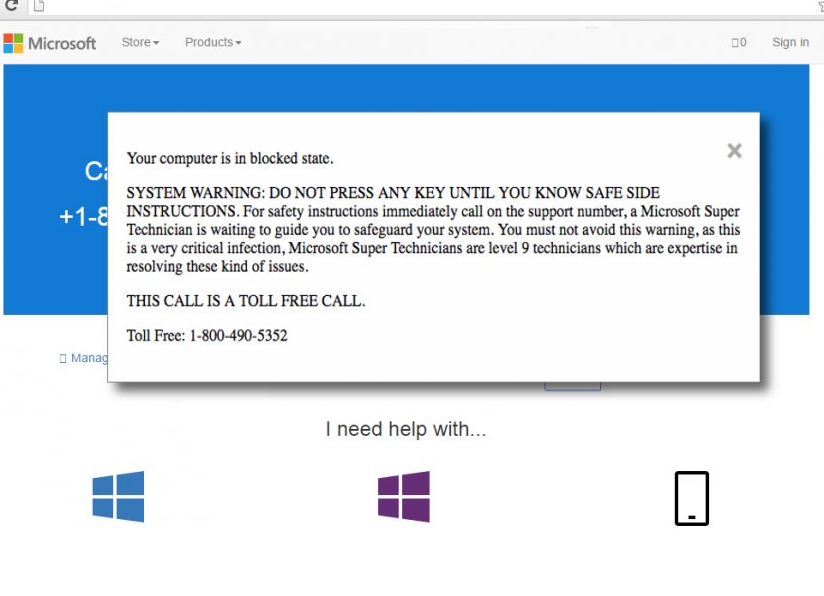Open the Store dropdown menu
Image resolution: width=824 pixels, height=596 pixels.
click(140, 42)
